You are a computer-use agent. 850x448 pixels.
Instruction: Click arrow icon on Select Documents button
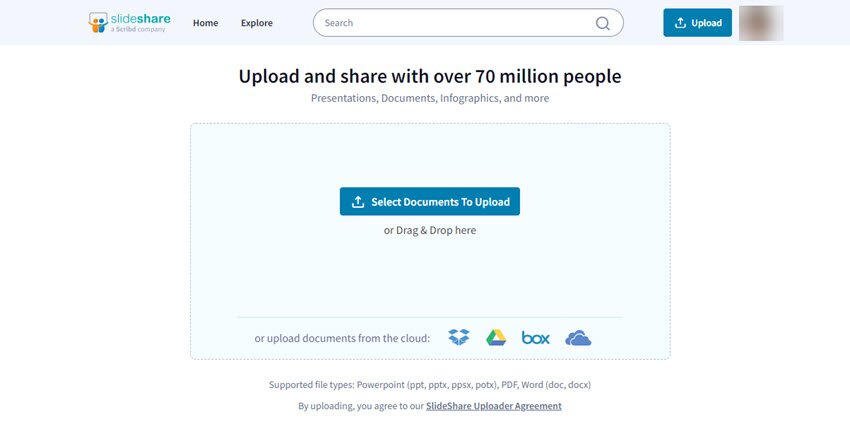358,202
